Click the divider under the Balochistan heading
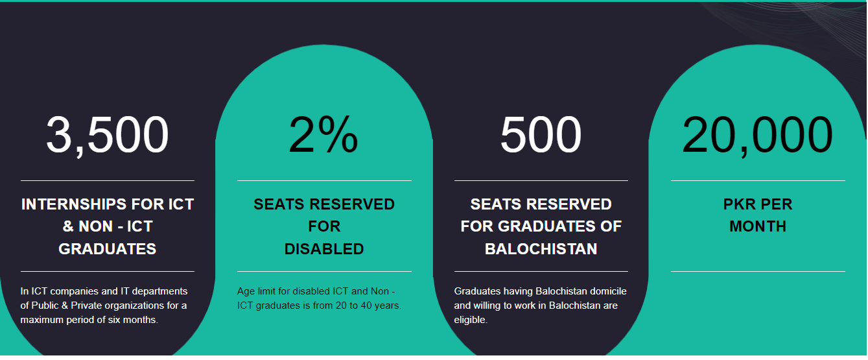 (x=541, y=271)
